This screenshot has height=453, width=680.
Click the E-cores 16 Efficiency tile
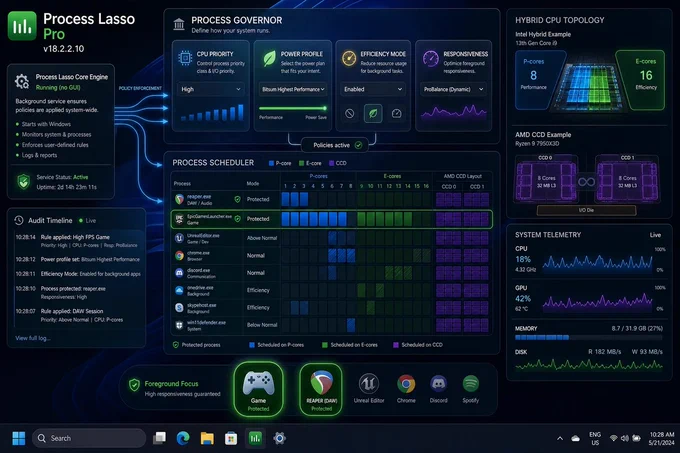pos(643,79)
